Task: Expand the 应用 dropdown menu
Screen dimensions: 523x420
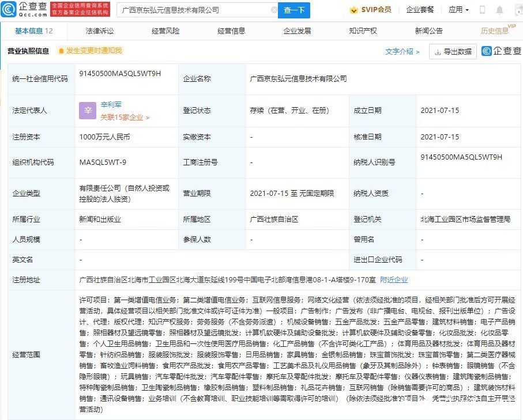Action: tap(458, 10)
